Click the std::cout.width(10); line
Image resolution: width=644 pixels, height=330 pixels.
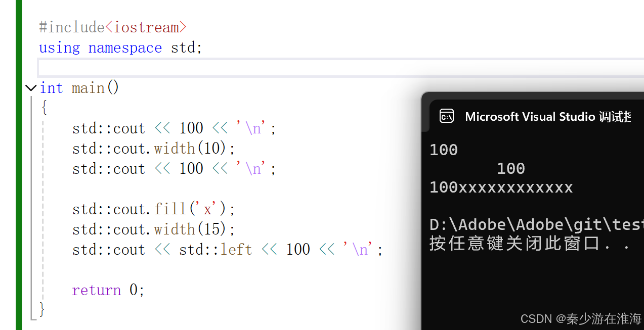[154, 149]
